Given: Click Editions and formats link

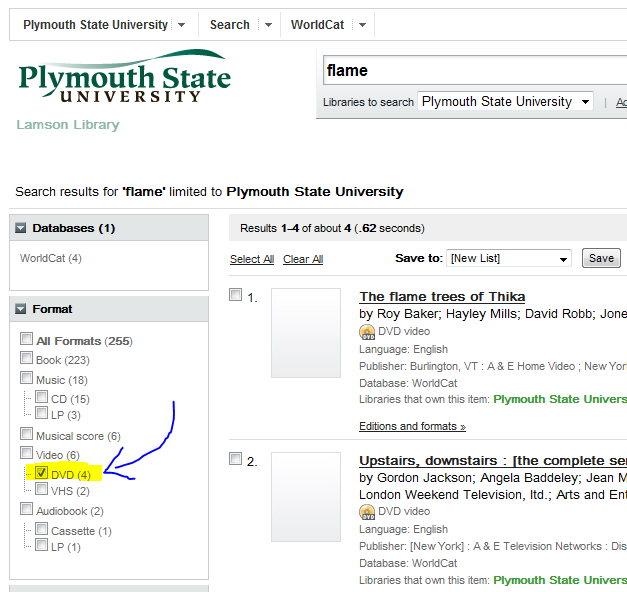Looking at the screenshot, I should 412,426.
